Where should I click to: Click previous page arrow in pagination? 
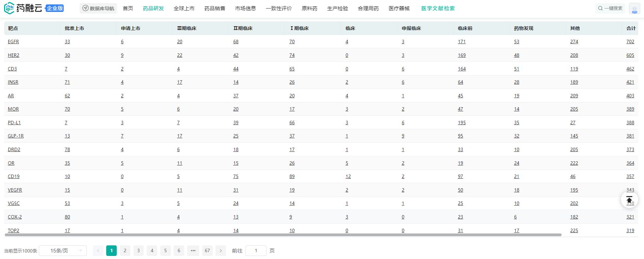click(x=98, y=251)
